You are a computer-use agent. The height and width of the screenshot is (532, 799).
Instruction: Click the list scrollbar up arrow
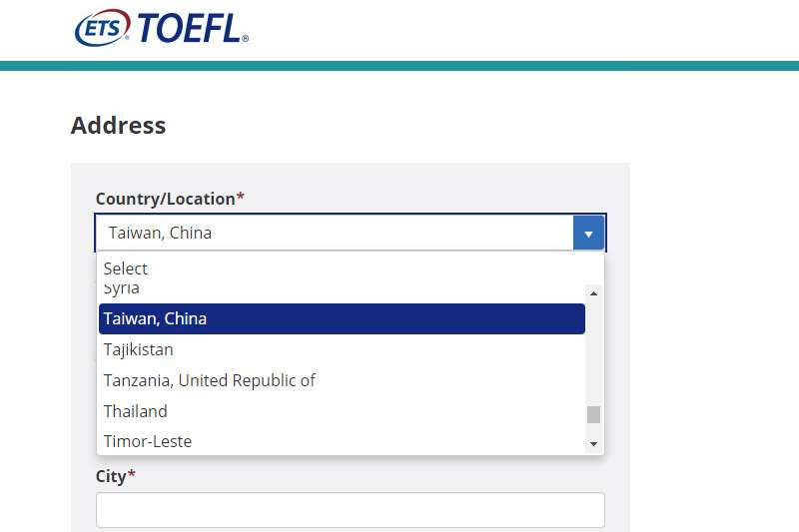[x=593, y=293]
